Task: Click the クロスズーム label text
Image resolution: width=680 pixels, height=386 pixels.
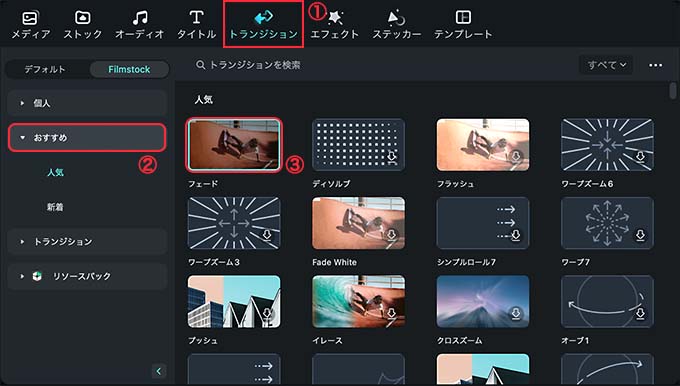Action: pos(459,340)
